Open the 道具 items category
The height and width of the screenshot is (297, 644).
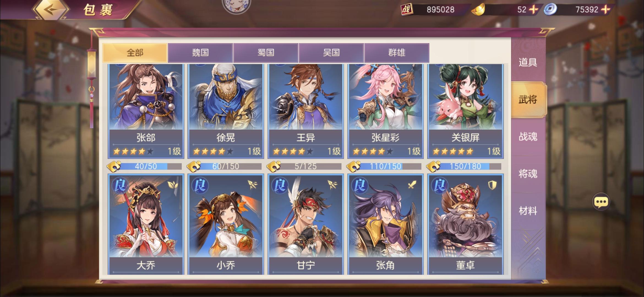click(x=528, y=62)
